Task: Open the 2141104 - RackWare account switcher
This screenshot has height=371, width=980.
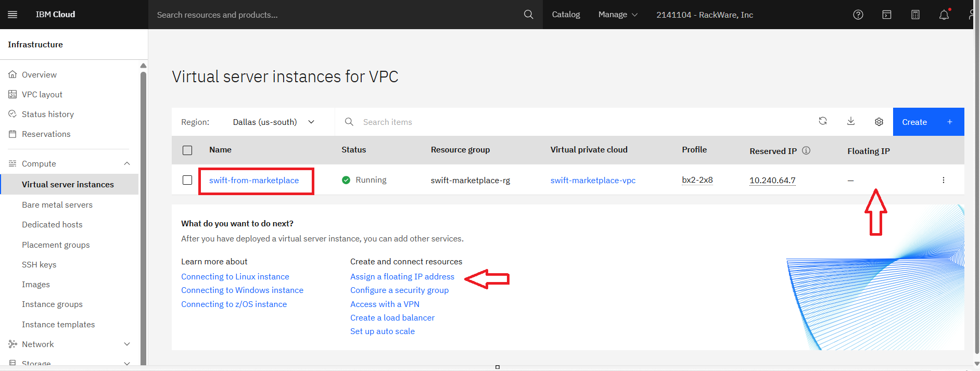Action: [705, 15]
